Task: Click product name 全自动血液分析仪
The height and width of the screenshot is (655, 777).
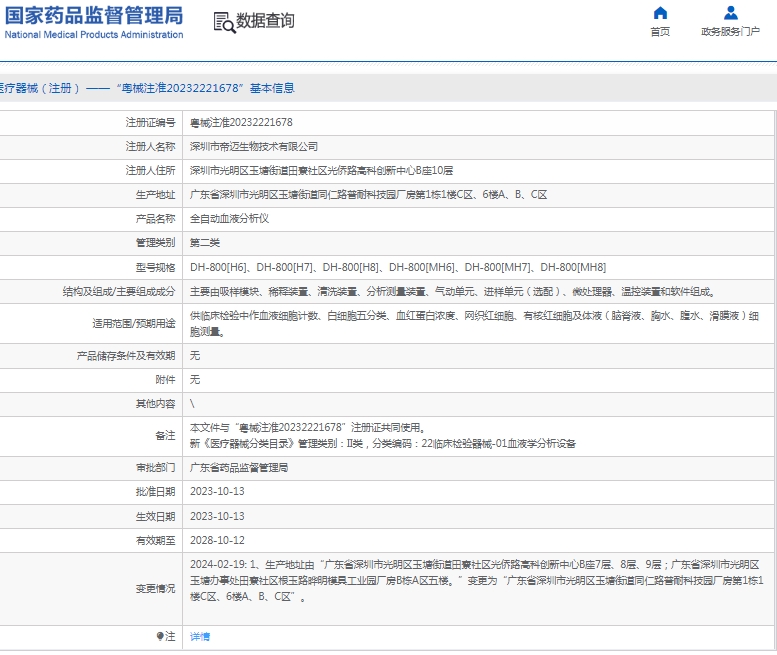Action: tap(229, 218)
